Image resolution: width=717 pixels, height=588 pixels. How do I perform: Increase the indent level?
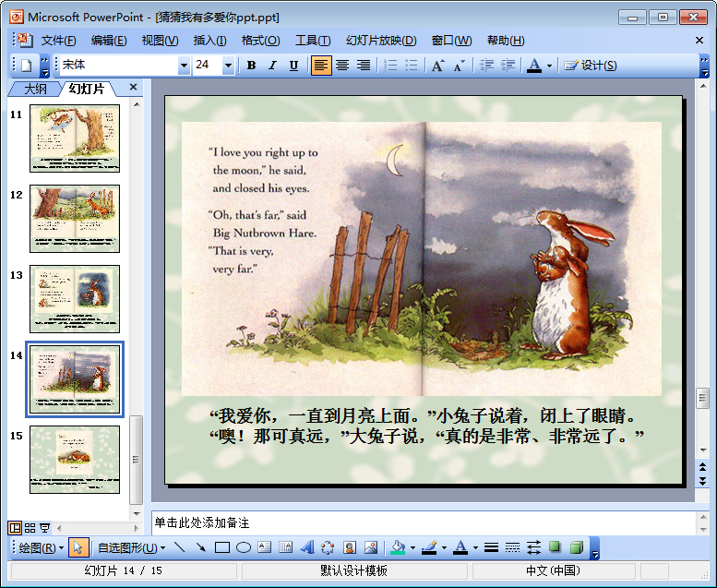[508, 66]
